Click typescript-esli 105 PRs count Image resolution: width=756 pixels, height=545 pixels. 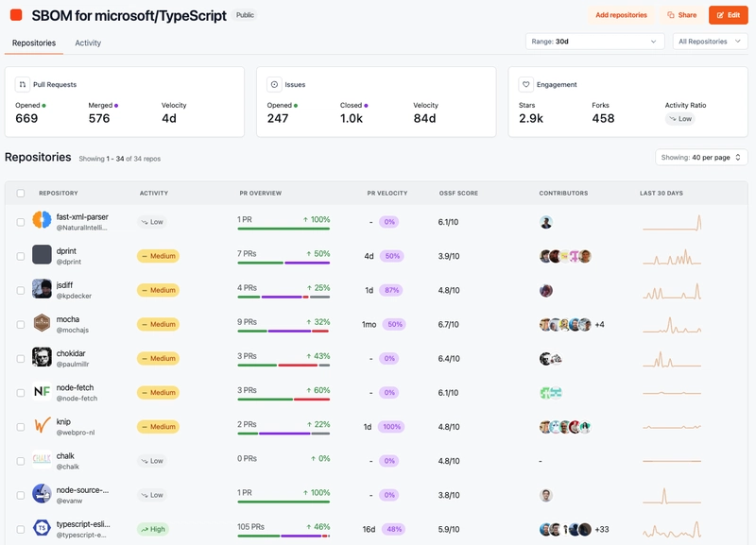click(250, 527)
